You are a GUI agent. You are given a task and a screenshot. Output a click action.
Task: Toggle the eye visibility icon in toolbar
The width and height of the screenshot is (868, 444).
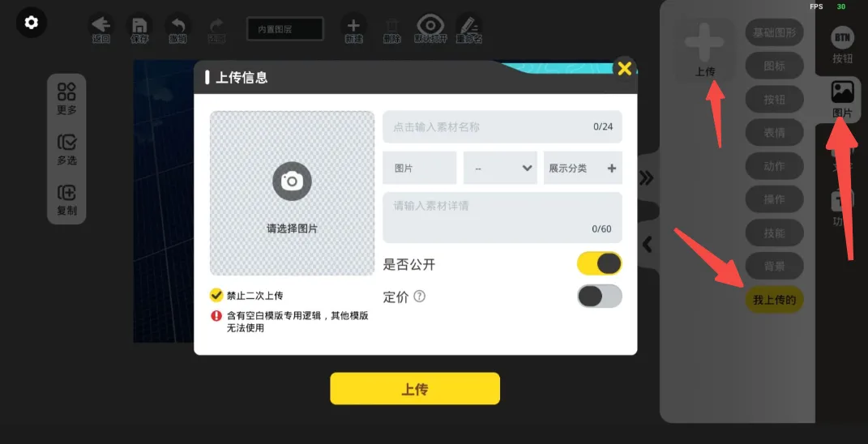430,25
